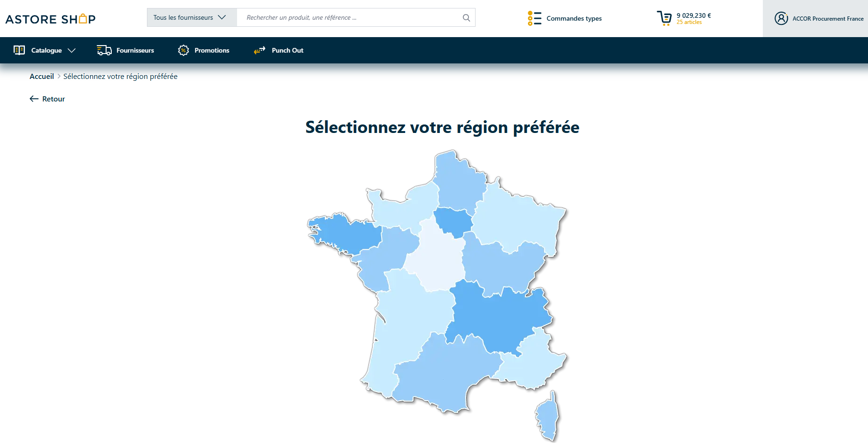Go to Accueil breadcrumb link
This screenshot has height=443, width=868.
[x=42, y=76]
